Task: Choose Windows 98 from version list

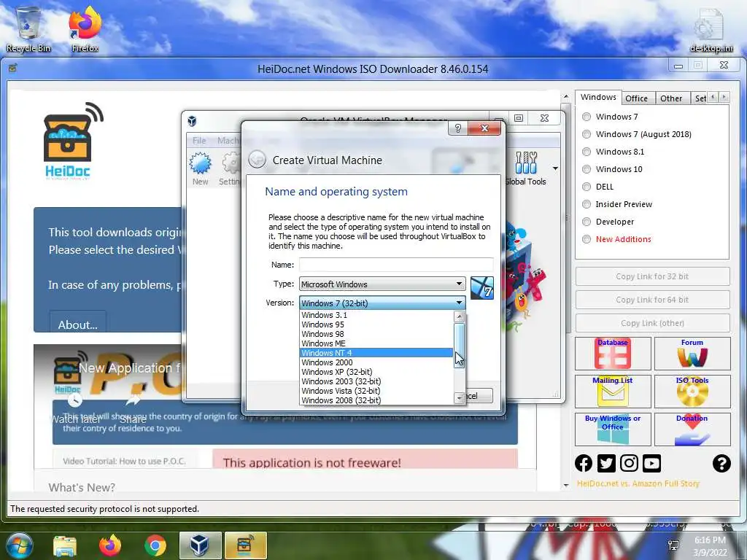Action: [376, 334]
